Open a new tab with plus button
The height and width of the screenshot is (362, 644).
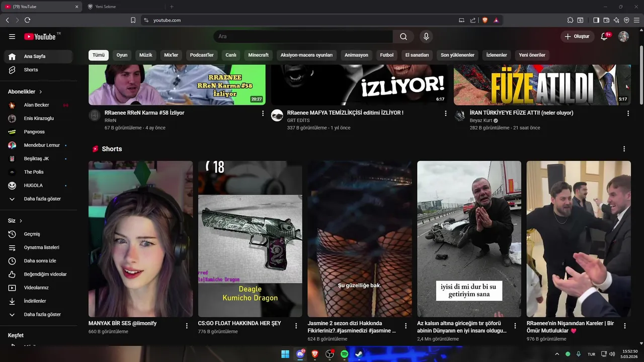click(x=172, y=7)
